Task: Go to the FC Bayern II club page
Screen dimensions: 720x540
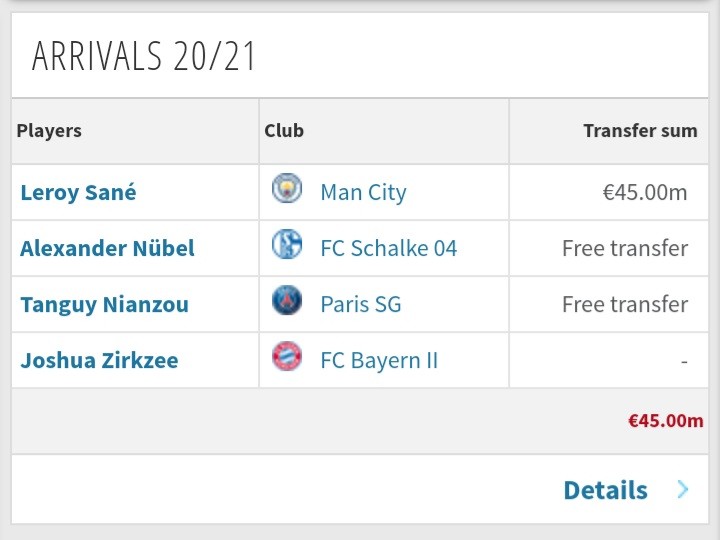Action: click(x=379, y=360)
